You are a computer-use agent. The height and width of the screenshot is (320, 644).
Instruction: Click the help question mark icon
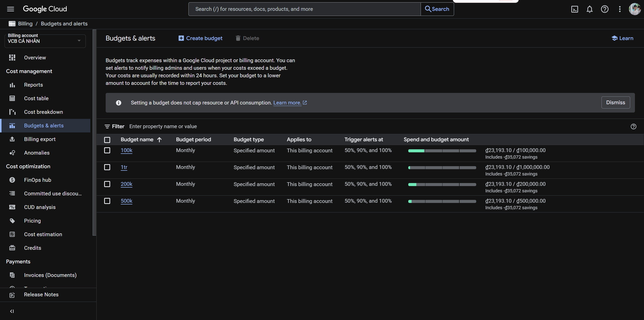[605, 9]
